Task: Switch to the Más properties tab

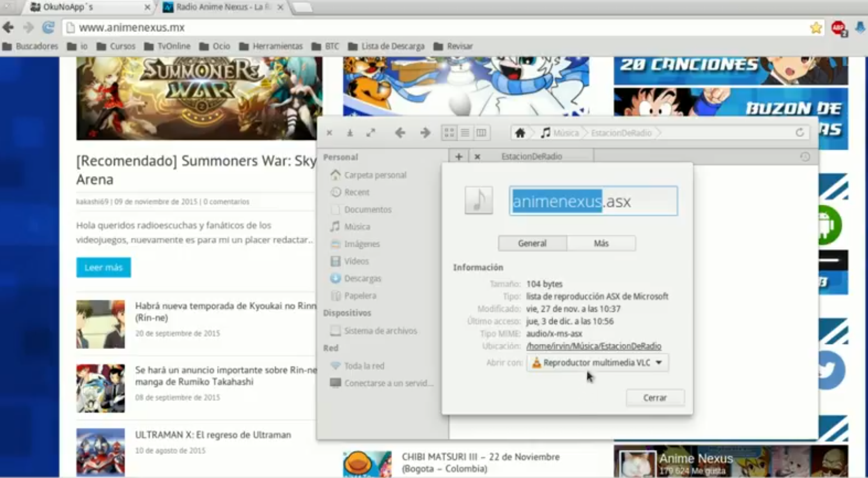Action: click(601, 243)
